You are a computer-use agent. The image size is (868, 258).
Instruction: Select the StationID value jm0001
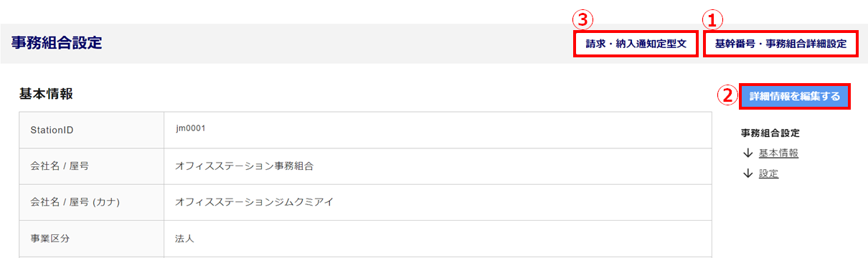click(x=191, y=128)
